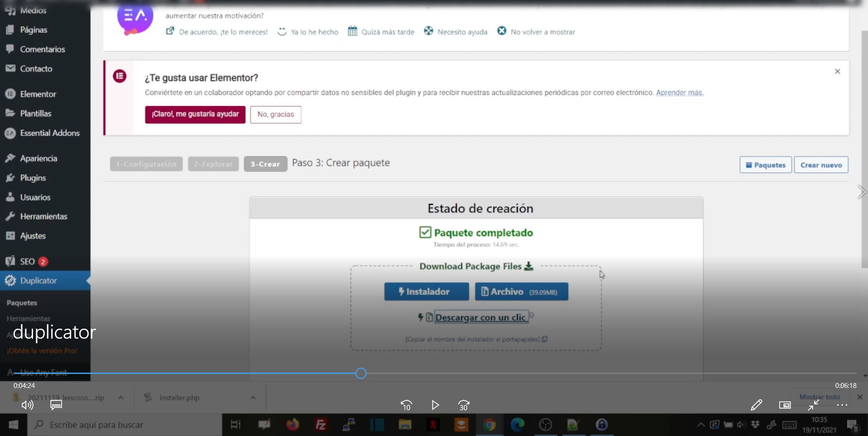
Task: Click 'Descargar con un clic' link
Action: pyautogui.click(x=480, y=317)
